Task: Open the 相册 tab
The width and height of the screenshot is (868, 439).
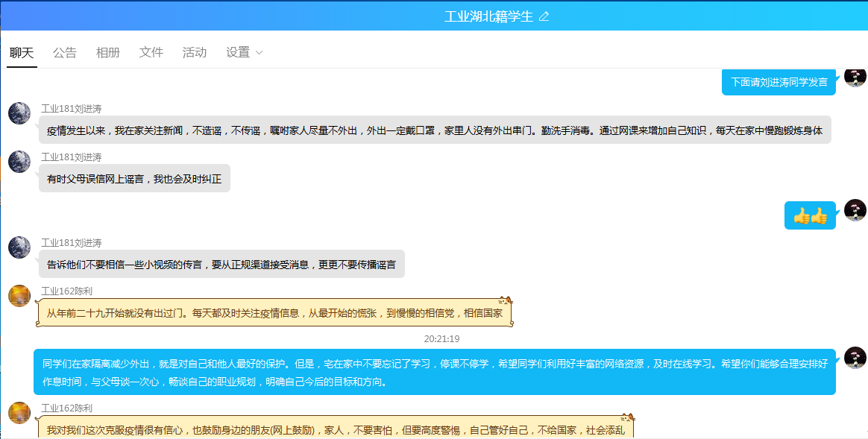Action: click(x=108, y=53)
